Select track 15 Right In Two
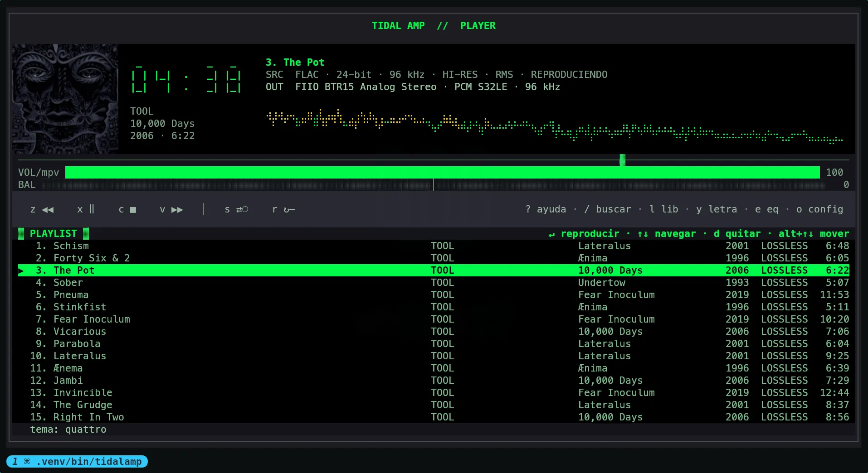The image size is (868, 473). pos(434,417)
